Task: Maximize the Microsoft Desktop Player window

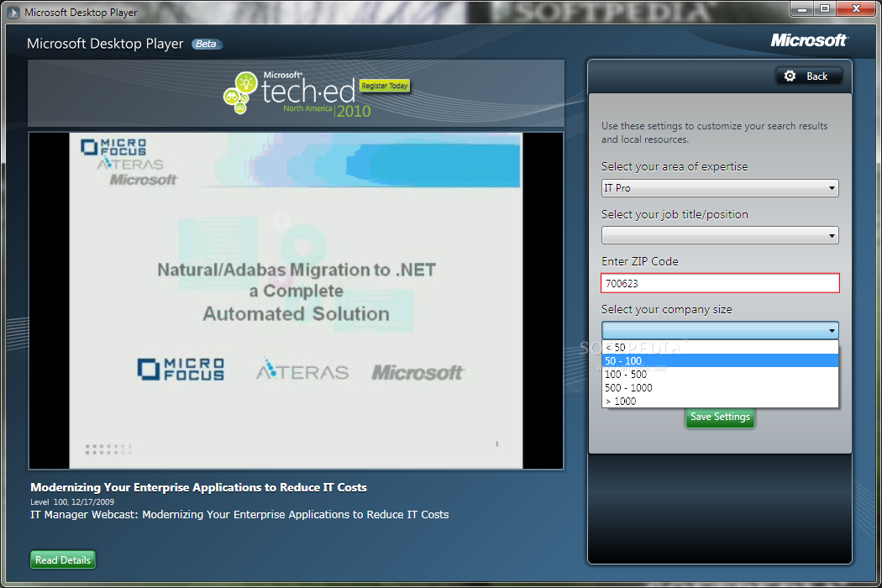Action: tap(825, 9)
